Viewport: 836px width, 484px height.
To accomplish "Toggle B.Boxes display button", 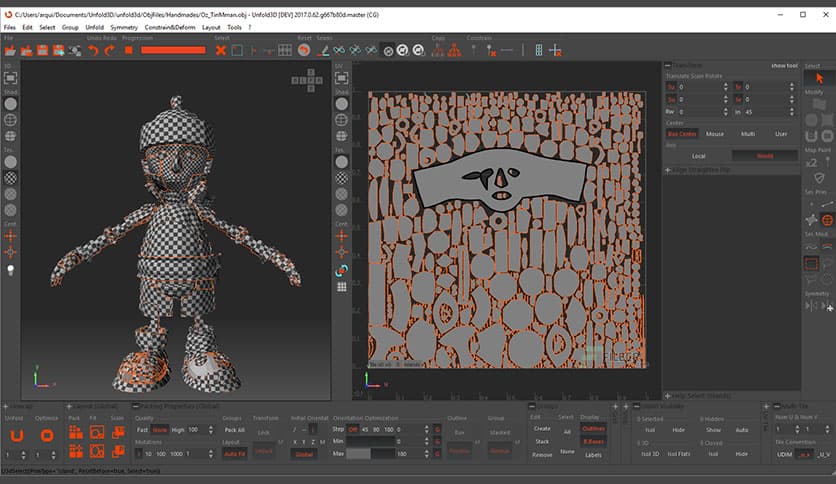I will point(593,441).
